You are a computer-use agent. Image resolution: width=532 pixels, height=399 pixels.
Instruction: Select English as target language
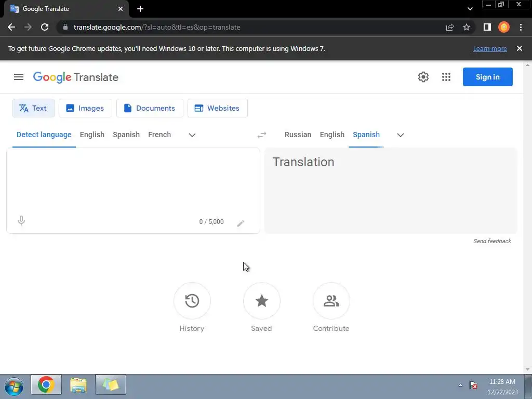click(332, 135)
